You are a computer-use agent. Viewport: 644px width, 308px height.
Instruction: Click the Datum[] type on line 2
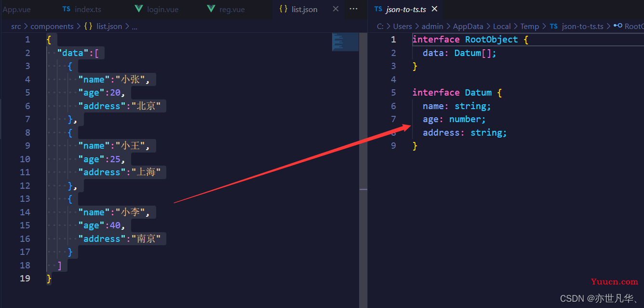coord(473,53)
